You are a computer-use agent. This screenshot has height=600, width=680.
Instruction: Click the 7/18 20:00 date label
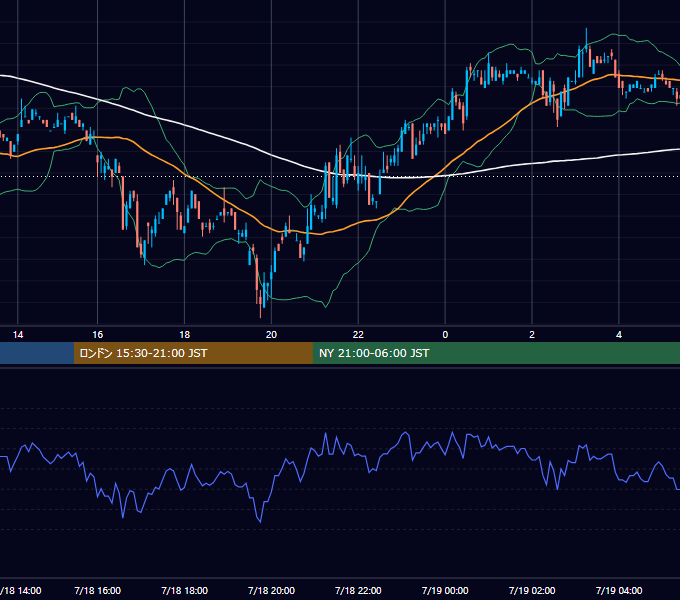271,590
